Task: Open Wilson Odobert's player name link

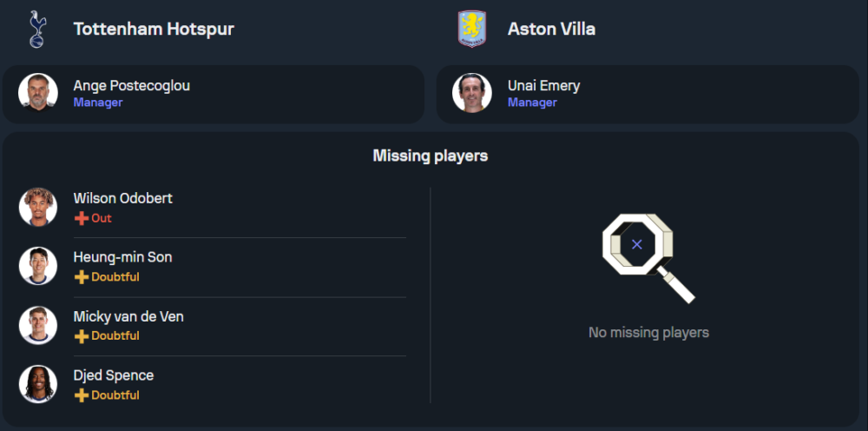Action: tap(122, 198)
